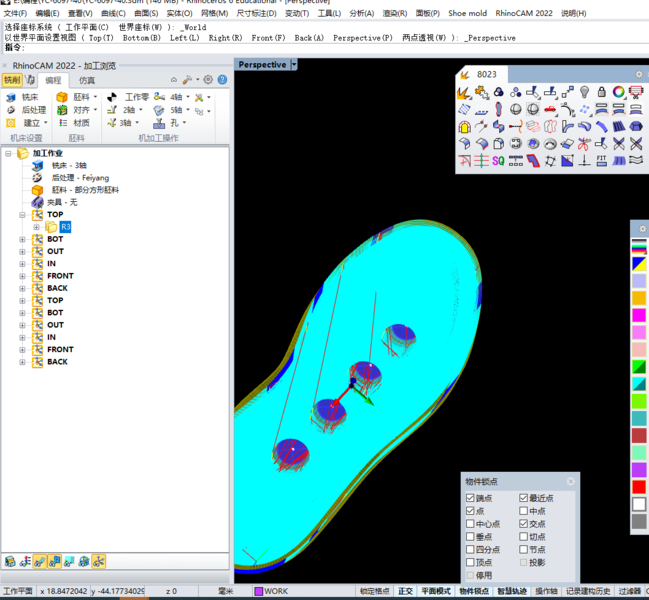
Task: Open the RhinoCAM 2022 menu
Action: [x=523, y=14]
